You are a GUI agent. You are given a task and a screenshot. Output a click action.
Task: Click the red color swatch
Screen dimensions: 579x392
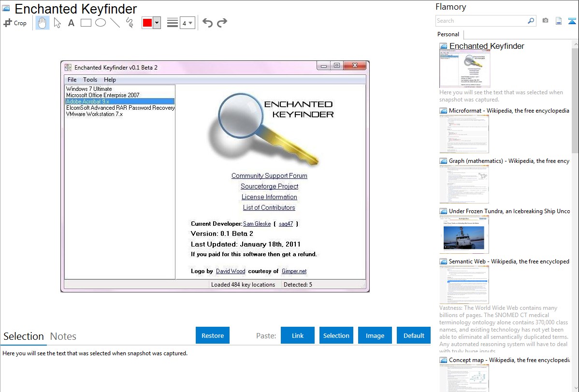coord(147,23)
